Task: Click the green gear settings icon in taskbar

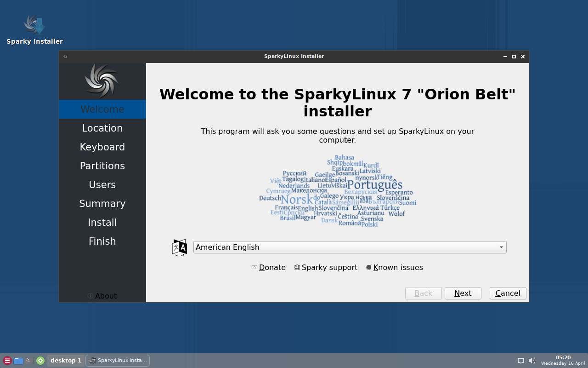Action: 40,361
